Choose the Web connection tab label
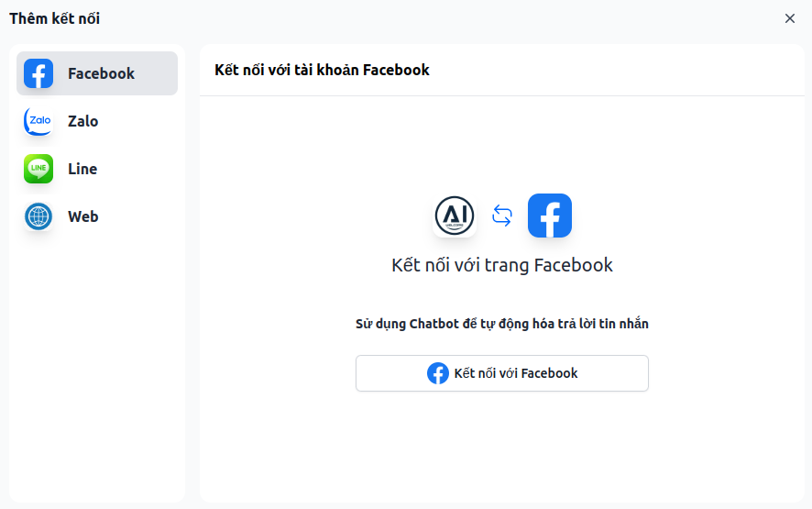The image size is (812, 509). (82, 216)
